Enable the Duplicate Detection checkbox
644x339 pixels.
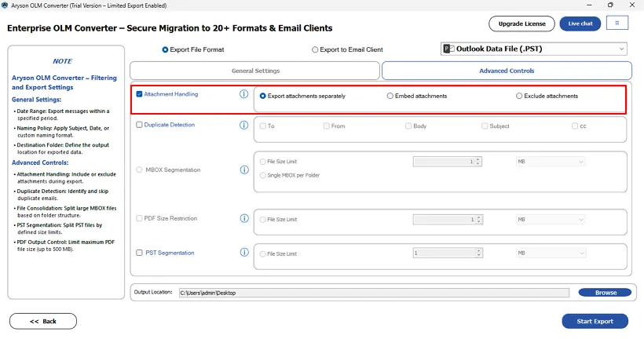(140, 125)
